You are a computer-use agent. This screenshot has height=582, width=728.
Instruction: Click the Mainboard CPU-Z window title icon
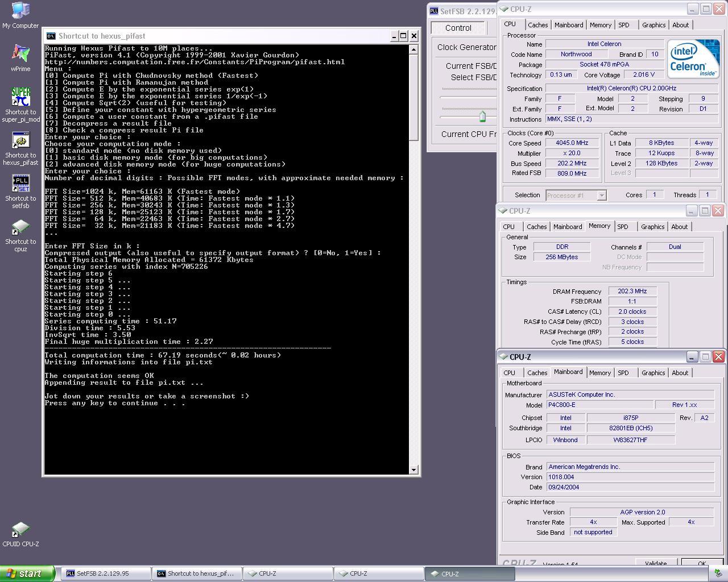503,357
